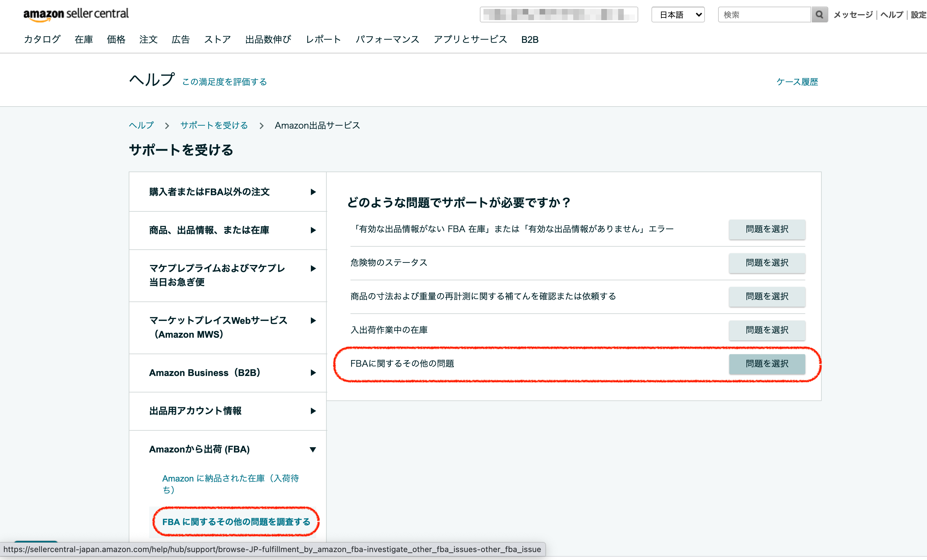927x560 pixels.
Task: Click 問題を選択 for 危険物のステータス
Action: point(767,263)
